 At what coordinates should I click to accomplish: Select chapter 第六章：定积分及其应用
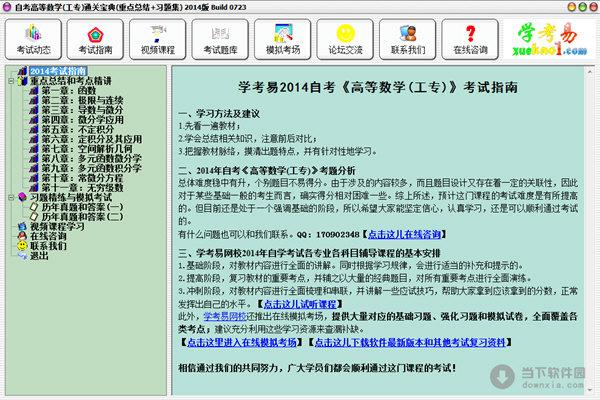point(91,139)
